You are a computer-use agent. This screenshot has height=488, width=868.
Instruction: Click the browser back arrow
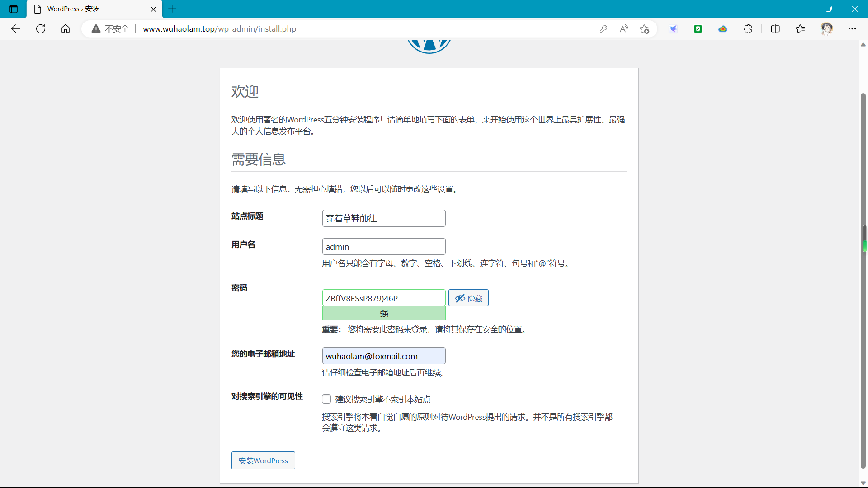click(x=16, y=29)
